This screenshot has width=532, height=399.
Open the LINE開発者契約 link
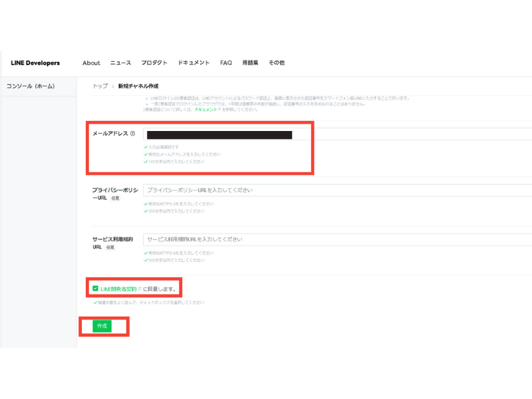(118, 289)
